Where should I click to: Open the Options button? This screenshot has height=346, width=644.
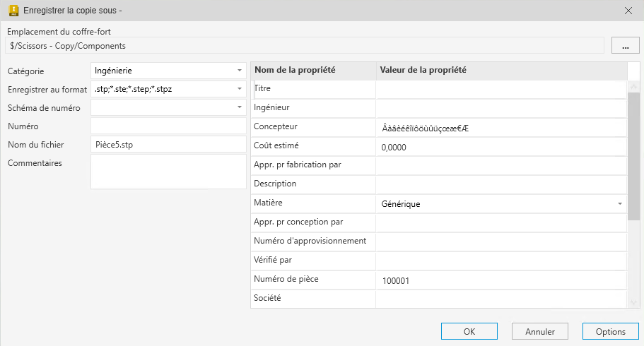coord(610,331)
